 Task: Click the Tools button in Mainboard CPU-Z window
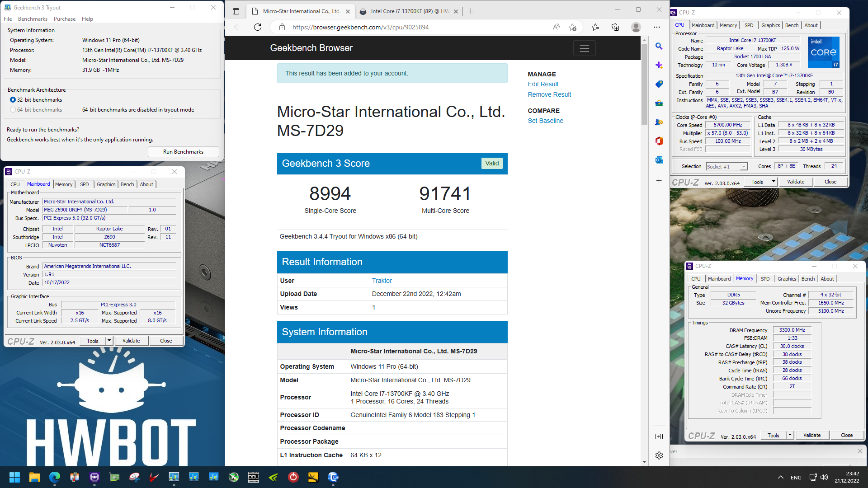click(x=93, y=341)
